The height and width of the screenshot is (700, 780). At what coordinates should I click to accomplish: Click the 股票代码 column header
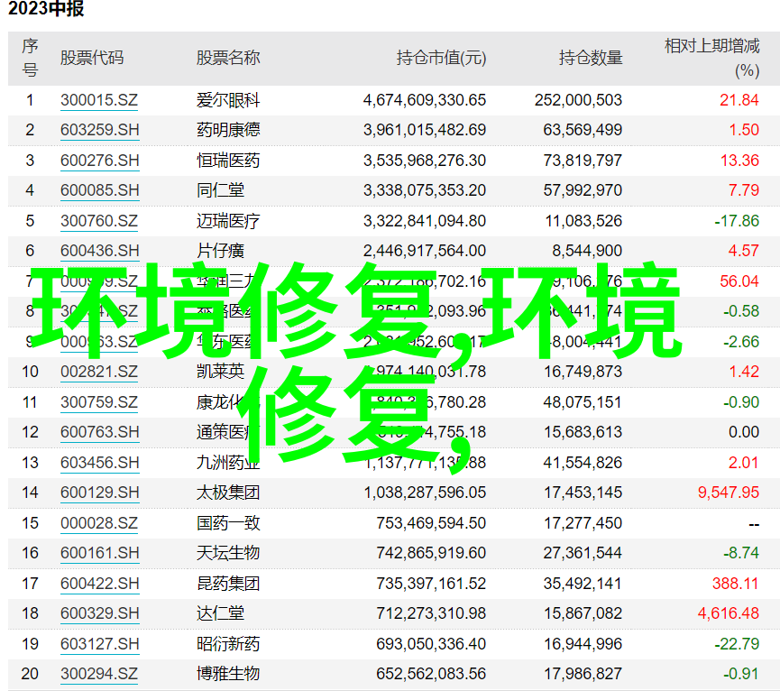coord(92,59)
